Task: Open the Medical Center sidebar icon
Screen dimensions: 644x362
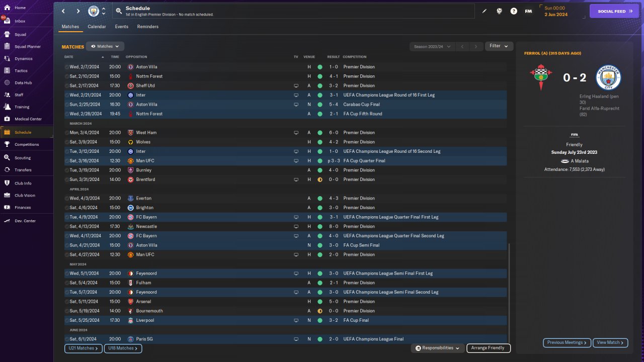Action: point(7,119)
